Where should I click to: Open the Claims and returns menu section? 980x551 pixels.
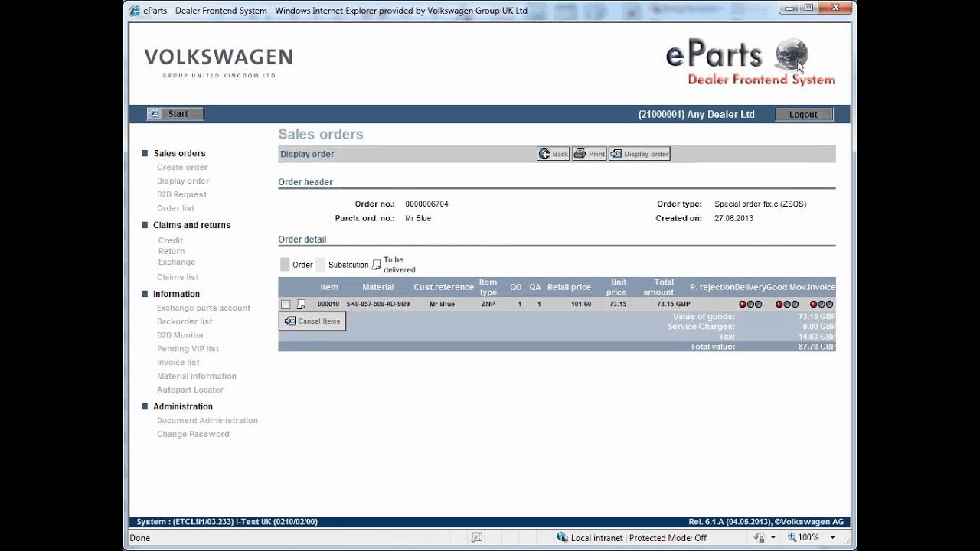191,225
